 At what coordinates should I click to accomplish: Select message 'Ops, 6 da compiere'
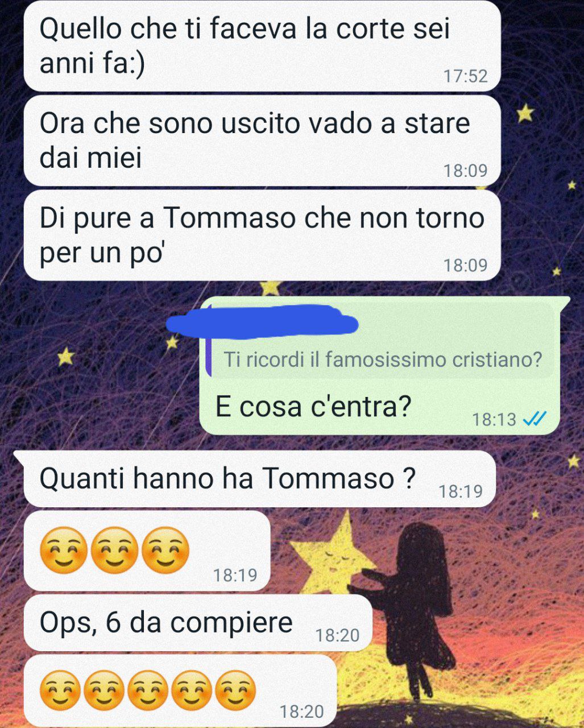click(x=198, y=623)
